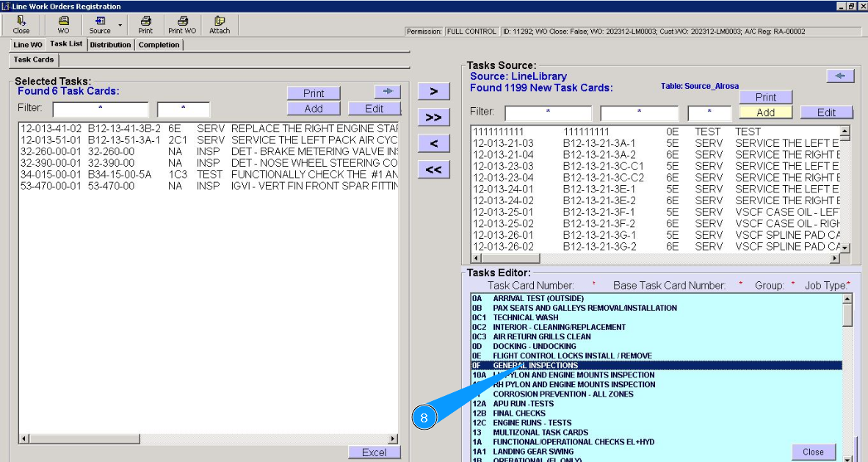Focus third filter field in Tasks Source
The width and height of the screenshot is (868, 462).
[709, 114]
